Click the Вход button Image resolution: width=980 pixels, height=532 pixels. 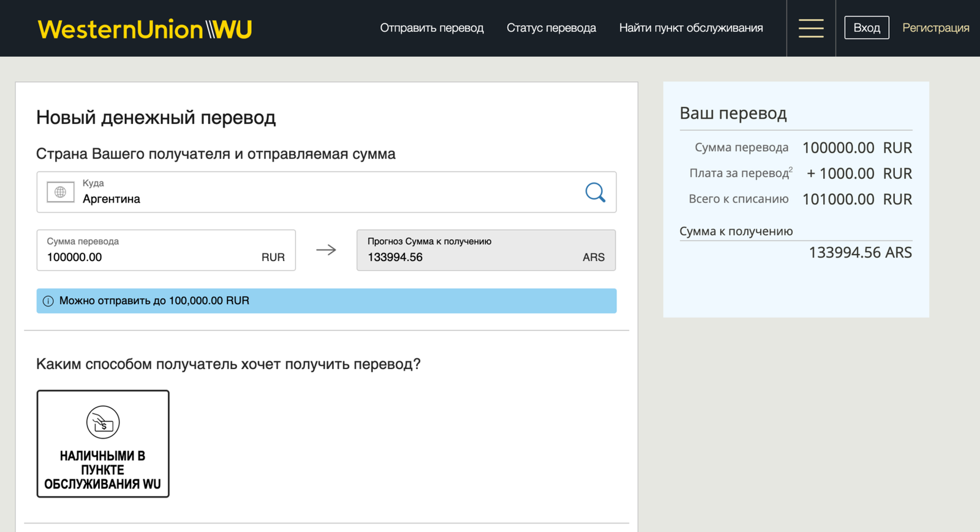(867, 28)
